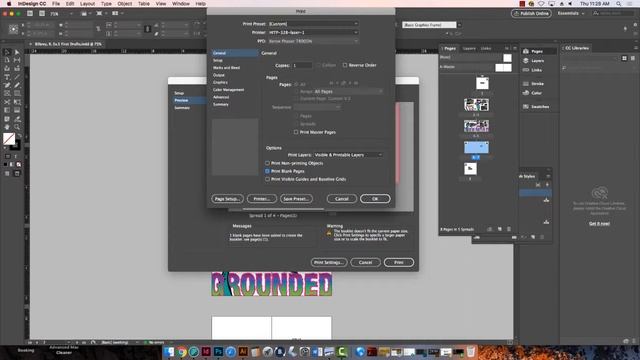
Task: Select Marks and Bleed section
Action: (227, 68)
